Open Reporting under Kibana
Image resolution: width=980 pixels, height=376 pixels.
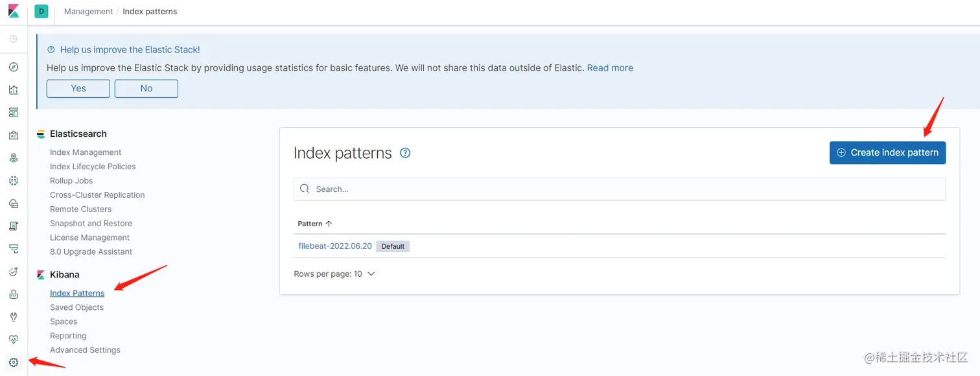[68, 336]
